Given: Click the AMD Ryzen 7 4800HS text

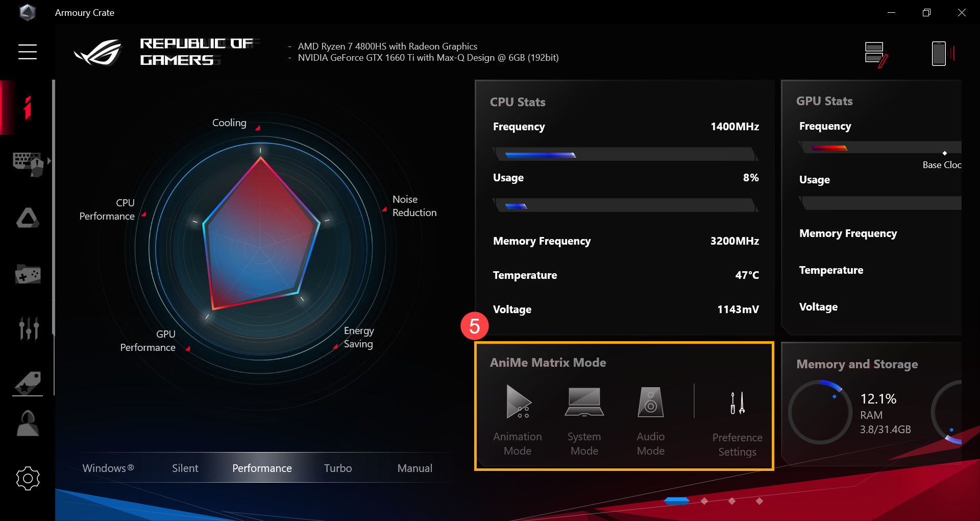Looking at the screenshot, I should click(x=387, y=46).
